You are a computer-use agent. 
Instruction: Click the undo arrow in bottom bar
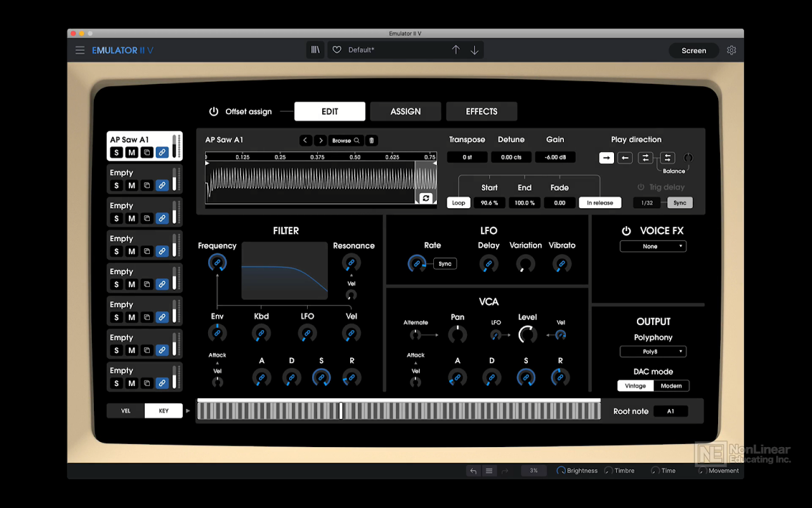pyautogui.click(x=473, y=471)
